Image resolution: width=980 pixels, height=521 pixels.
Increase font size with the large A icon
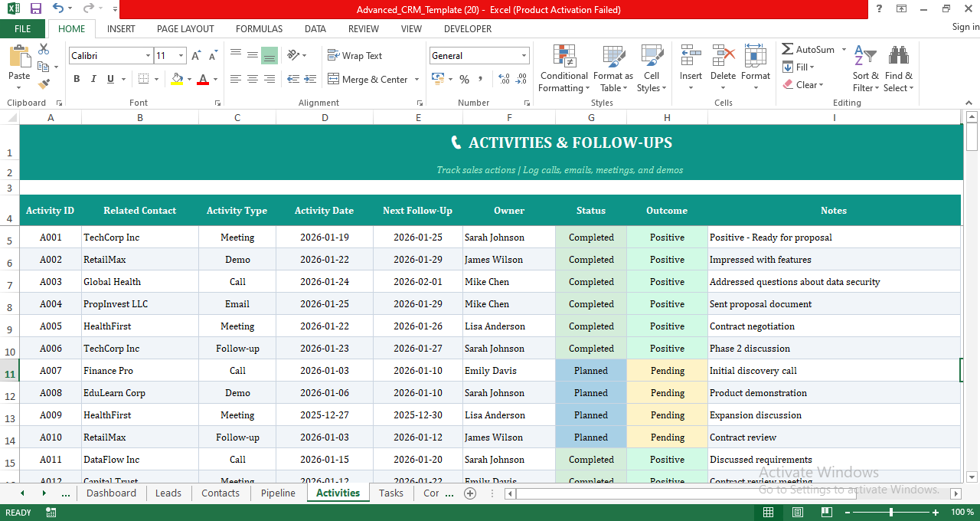coord(196,55)
